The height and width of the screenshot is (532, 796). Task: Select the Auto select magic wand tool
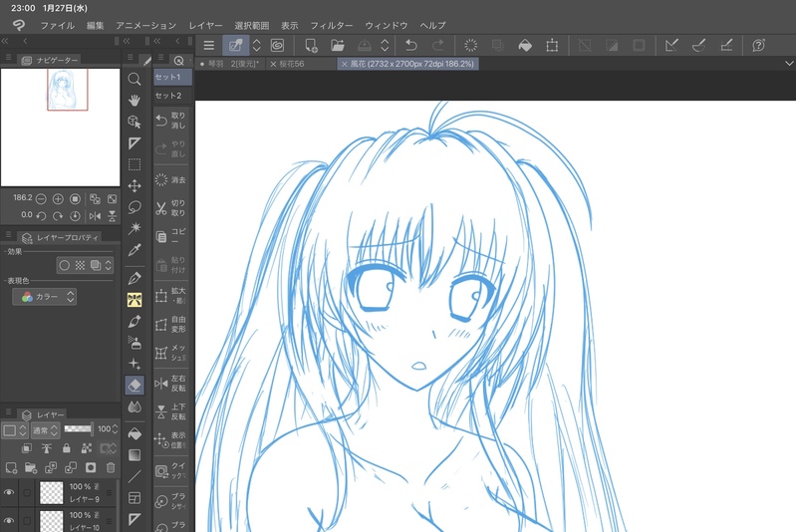[x=134, y=228]
